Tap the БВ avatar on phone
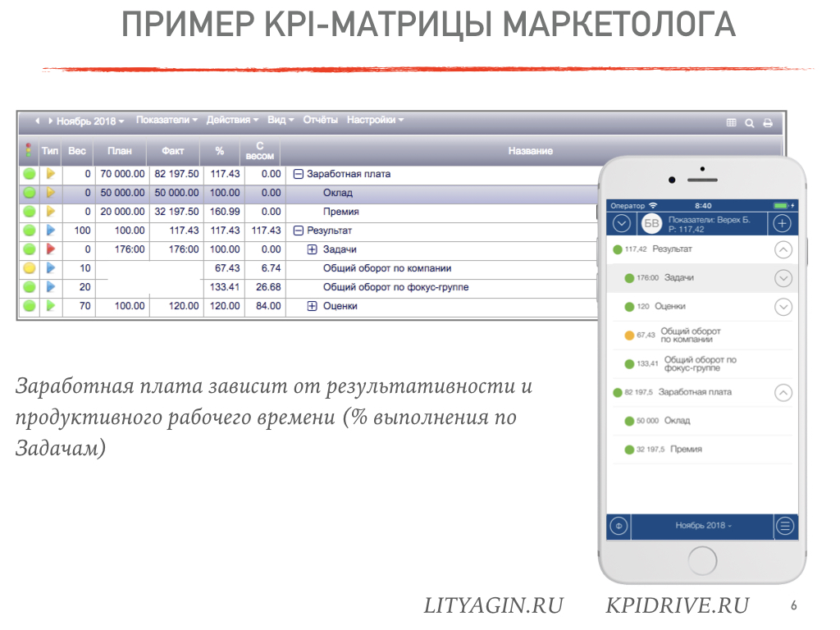The height and width of the screenshot is (630, 840). pyautogui.click(x=651, y=223)
